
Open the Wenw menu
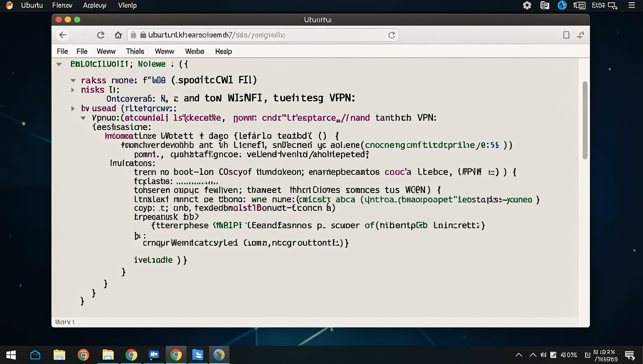point(164,51)
